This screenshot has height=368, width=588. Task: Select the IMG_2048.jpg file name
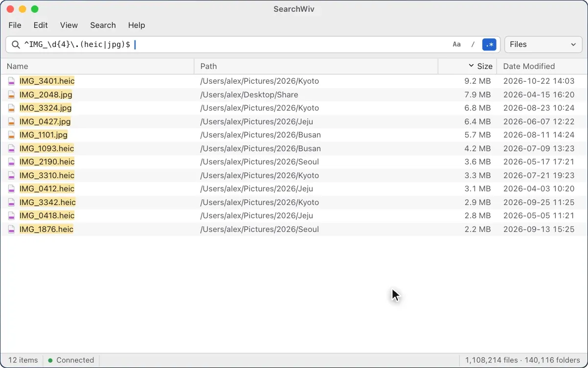coord(46,95)
